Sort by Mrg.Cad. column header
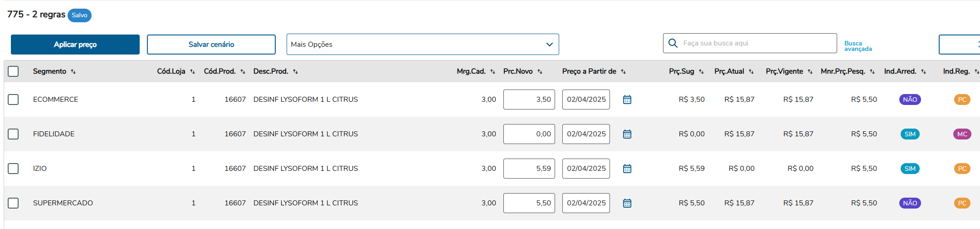The width and height of the screenshot is (980, 229). click(471, 71)
